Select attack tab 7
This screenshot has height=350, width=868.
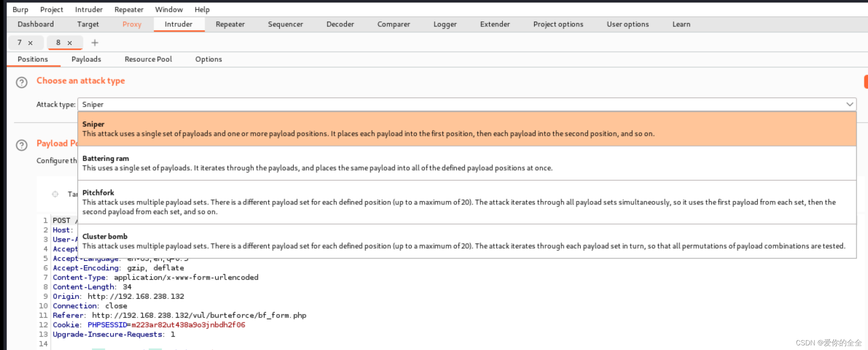coord(19,42)
